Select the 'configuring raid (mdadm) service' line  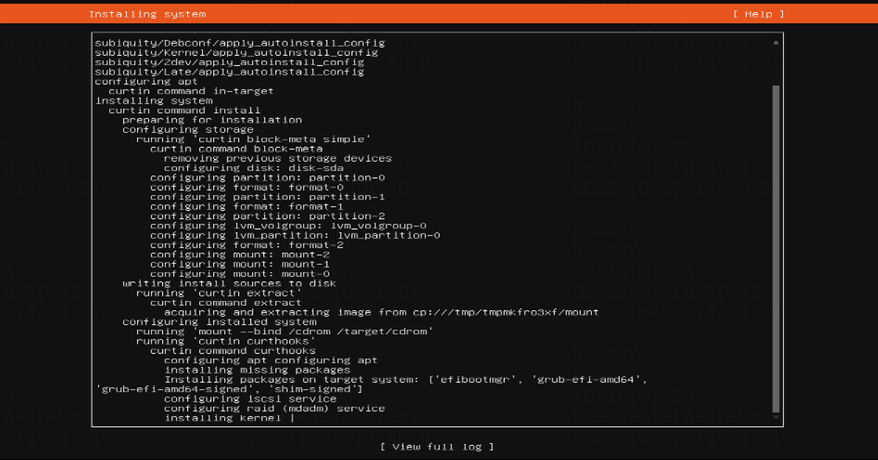click(x=274, y=409)
